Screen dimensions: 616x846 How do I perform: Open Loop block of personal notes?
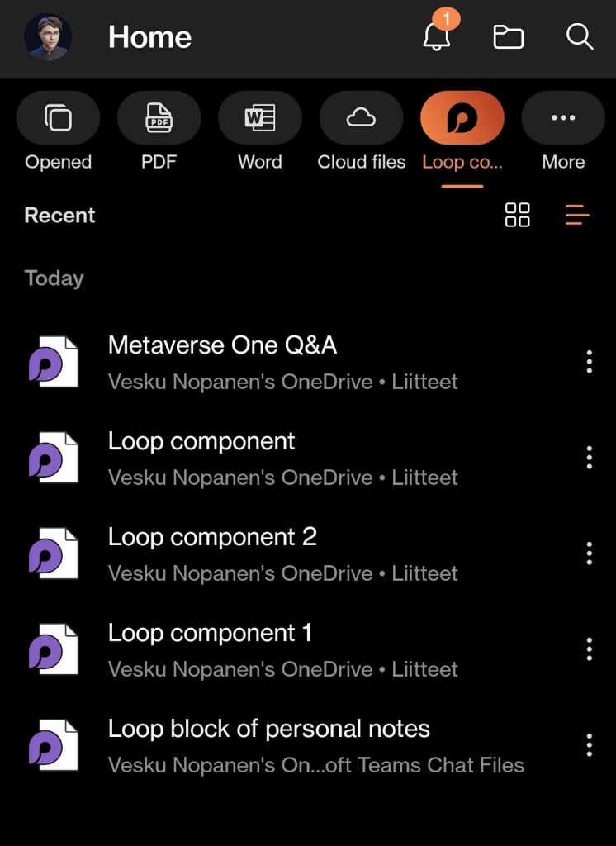[269, 729]
